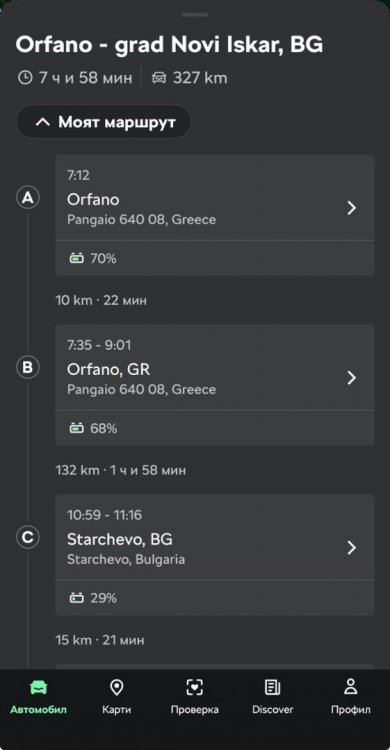
Task: Open the Карти map pin icon
Action: 116,688
